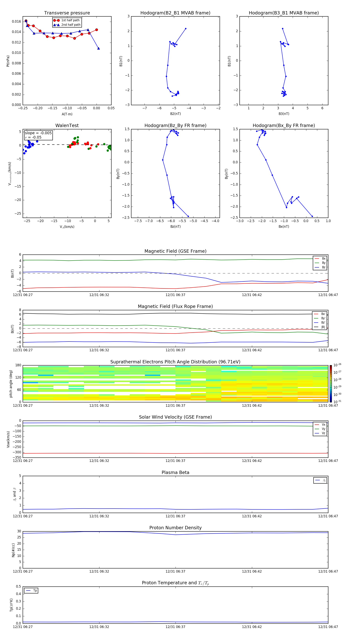Click the 'Bx' legend entry in GSE plot
The width and height of the screenshot is (351, 644).
[320, 259]
